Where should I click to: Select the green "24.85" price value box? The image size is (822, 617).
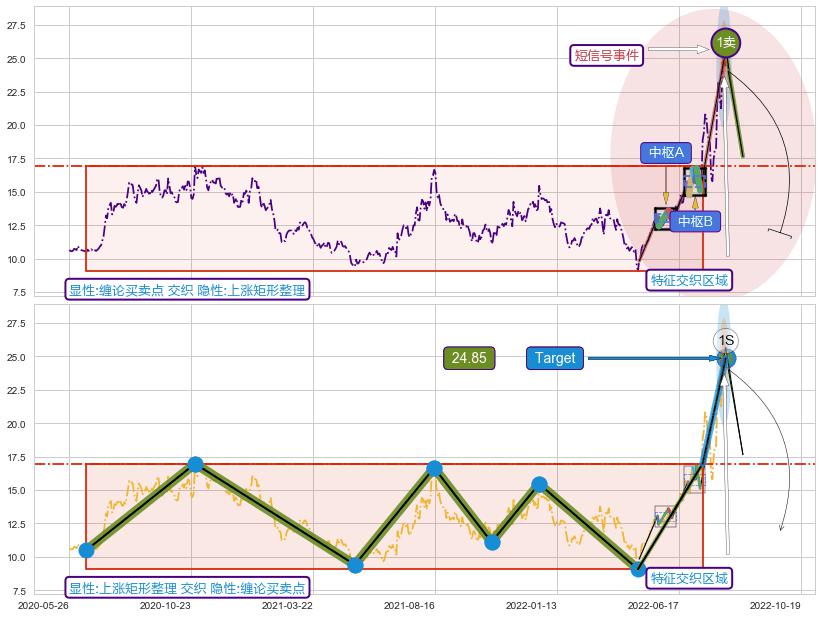[469, 358]
